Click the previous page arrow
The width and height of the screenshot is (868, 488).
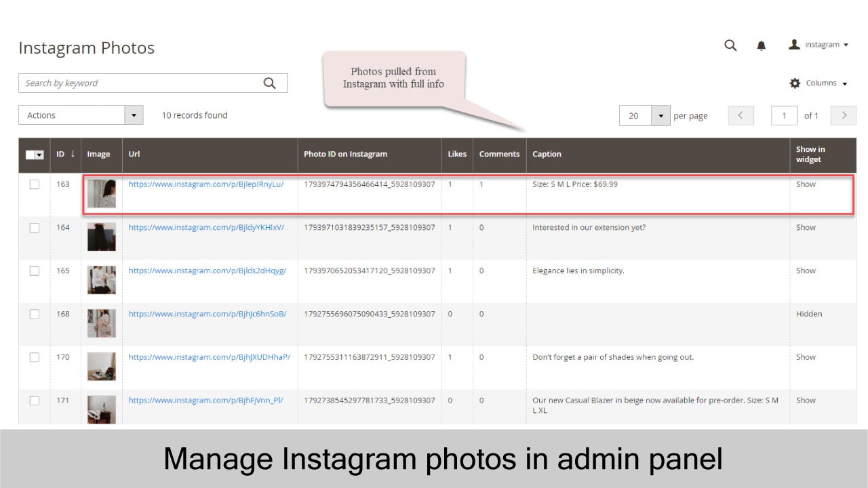point(741,115)
